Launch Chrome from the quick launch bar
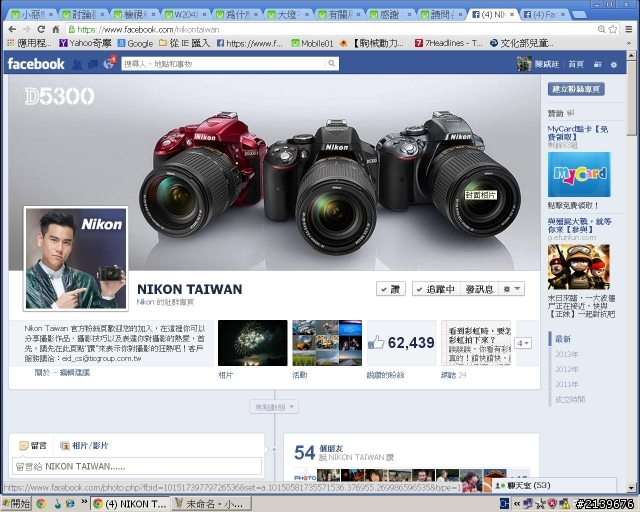The height and width of the screenshot is (512, 640). point(41,504)
